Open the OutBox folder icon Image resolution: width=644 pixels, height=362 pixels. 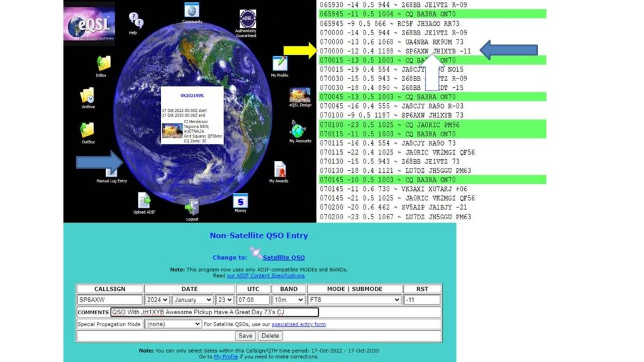[87, 130]
